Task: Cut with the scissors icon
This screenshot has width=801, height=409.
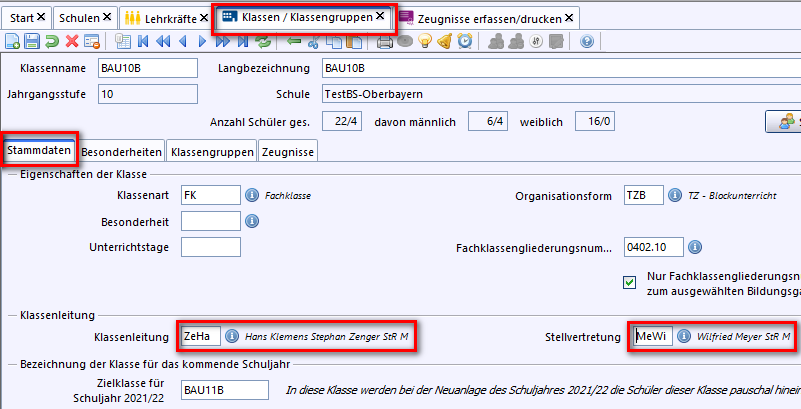Action: coord(313,41)
